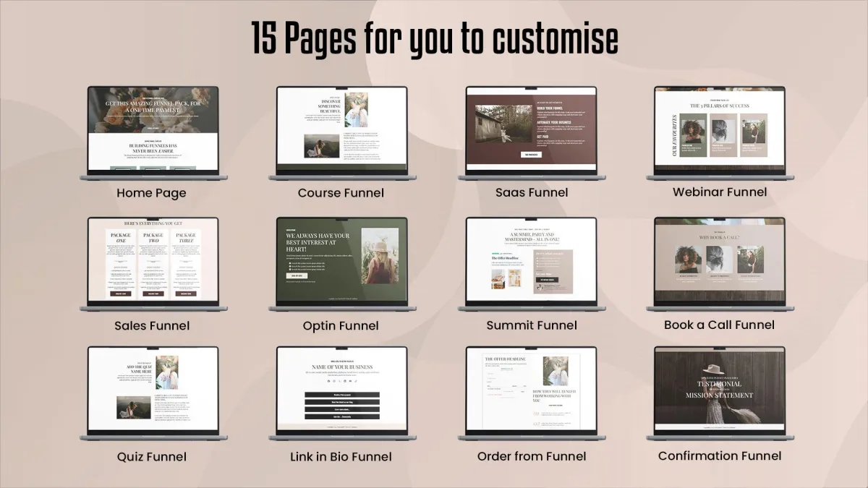
Task: Click the 'Webinar Funnel' caption
Action: click(720, 192)
